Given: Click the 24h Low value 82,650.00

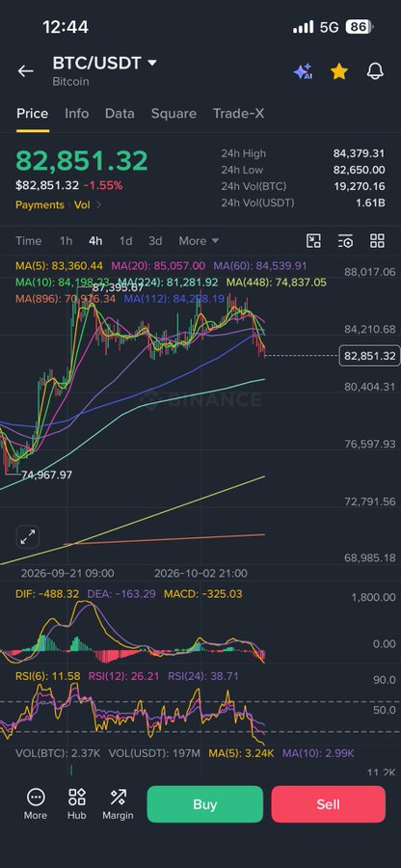Looking at the screenshot, I should 359,170.
